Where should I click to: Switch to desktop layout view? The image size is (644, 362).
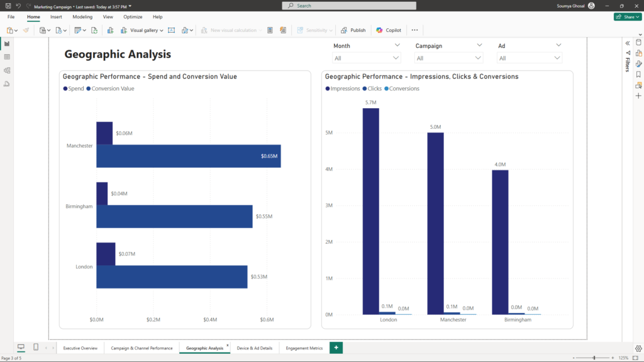click(21, 348)
